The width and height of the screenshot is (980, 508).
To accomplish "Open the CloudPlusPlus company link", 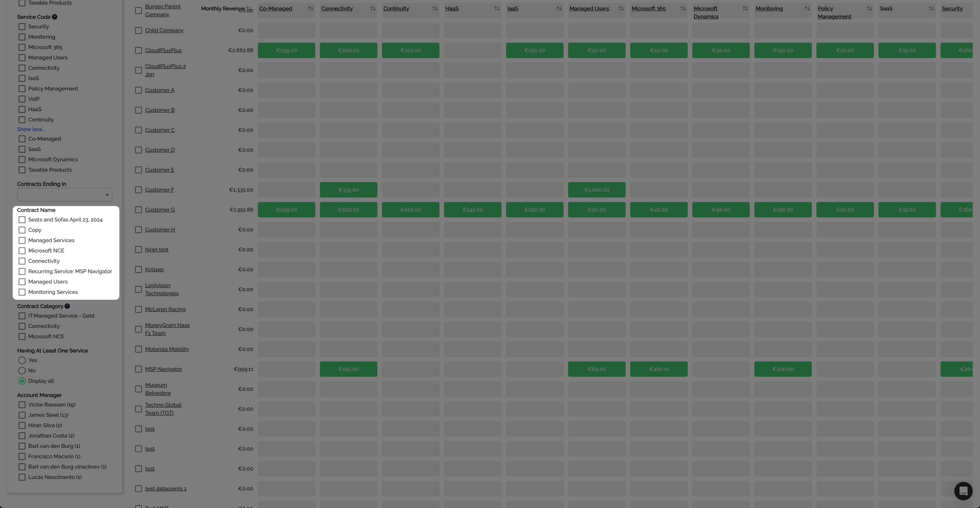I will pos(163,50).
